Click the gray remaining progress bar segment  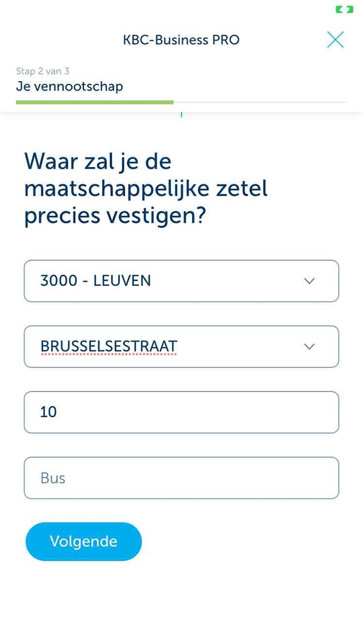point(260,102)
